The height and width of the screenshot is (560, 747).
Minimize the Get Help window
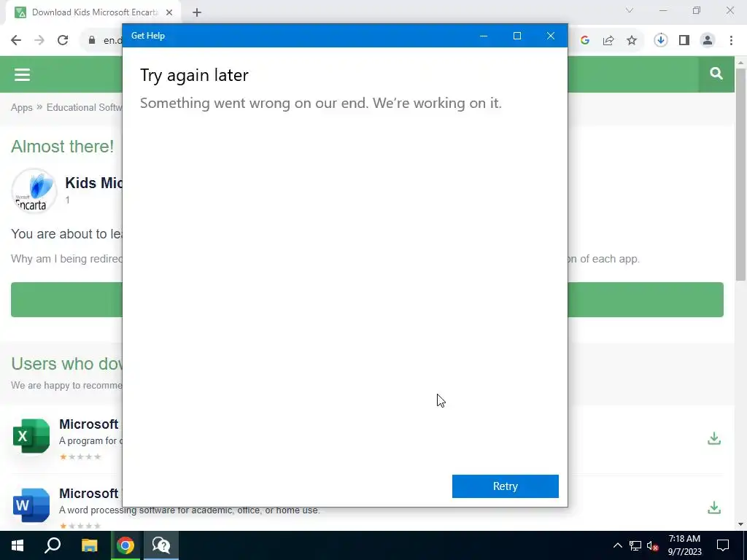[x=484, y=36]
